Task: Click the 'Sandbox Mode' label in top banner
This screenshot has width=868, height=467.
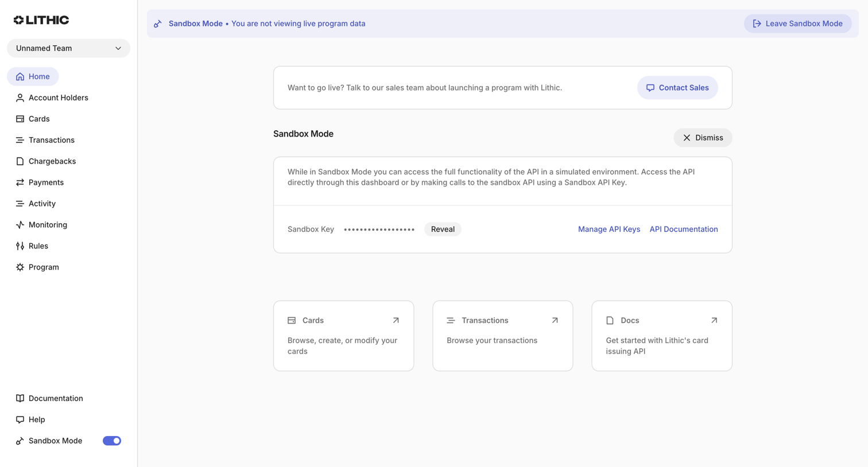Action: point(196,24)
